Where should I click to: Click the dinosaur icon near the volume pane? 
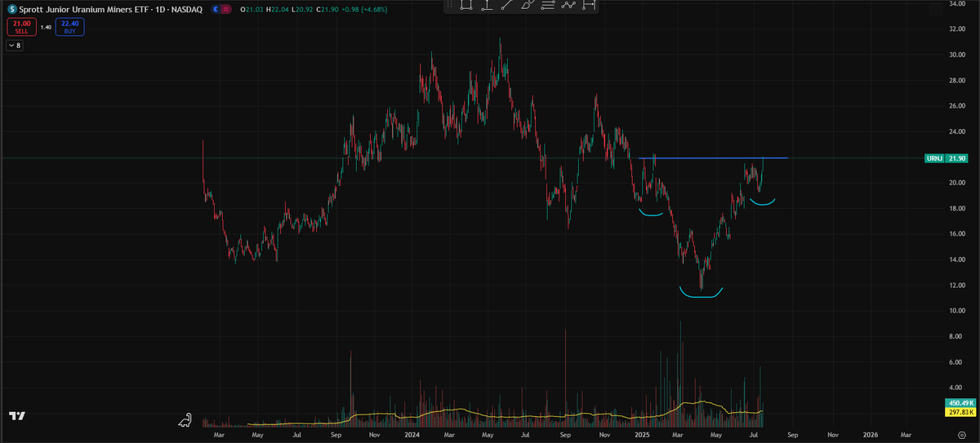[186, 420]
